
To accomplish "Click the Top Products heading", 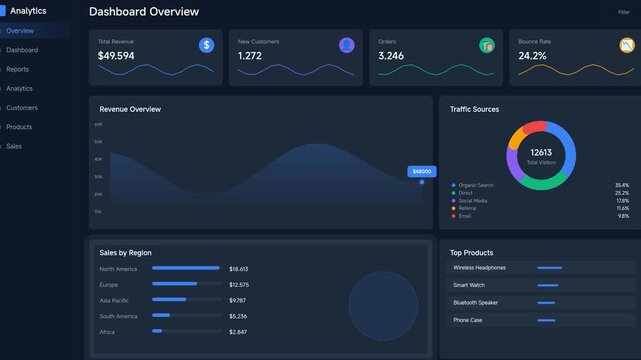I will tap(471, 253).
